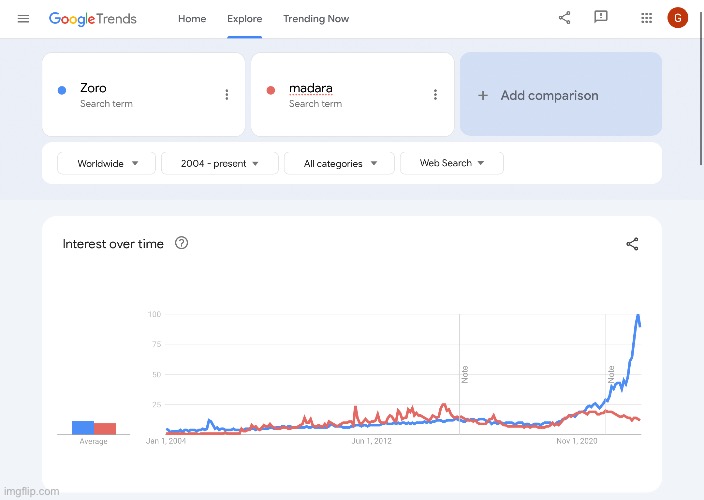Click the first Note marker on chart
Image resolution: width=704 pixels, height=500 pixels.
click(x=465, y=374)
